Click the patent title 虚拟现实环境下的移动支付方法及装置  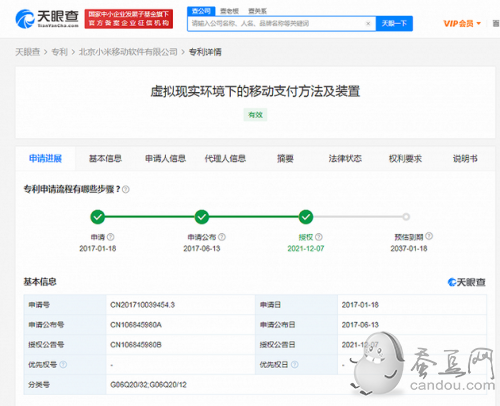coord(255,91)
